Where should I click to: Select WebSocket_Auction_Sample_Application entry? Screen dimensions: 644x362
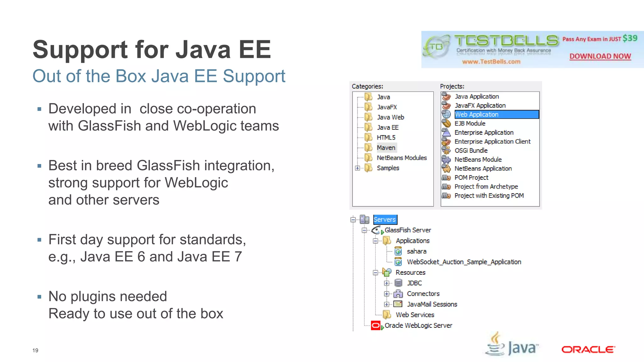(x=464, y=262)
